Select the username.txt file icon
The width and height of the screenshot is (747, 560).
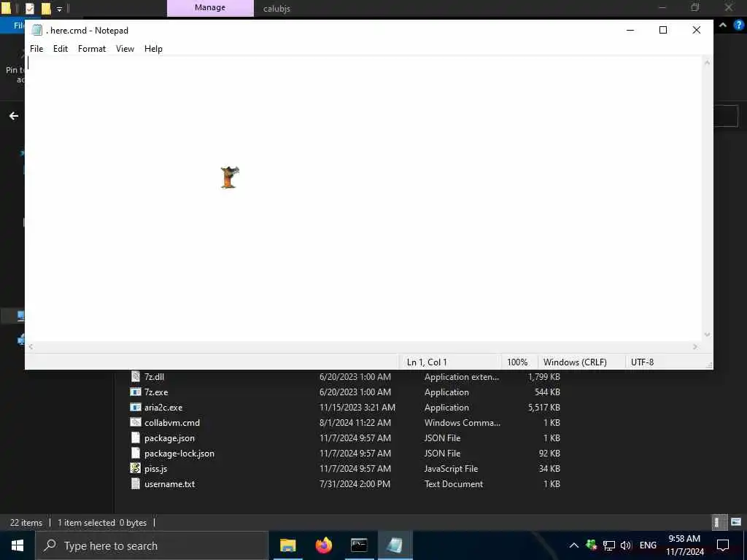tap(136, 484)
